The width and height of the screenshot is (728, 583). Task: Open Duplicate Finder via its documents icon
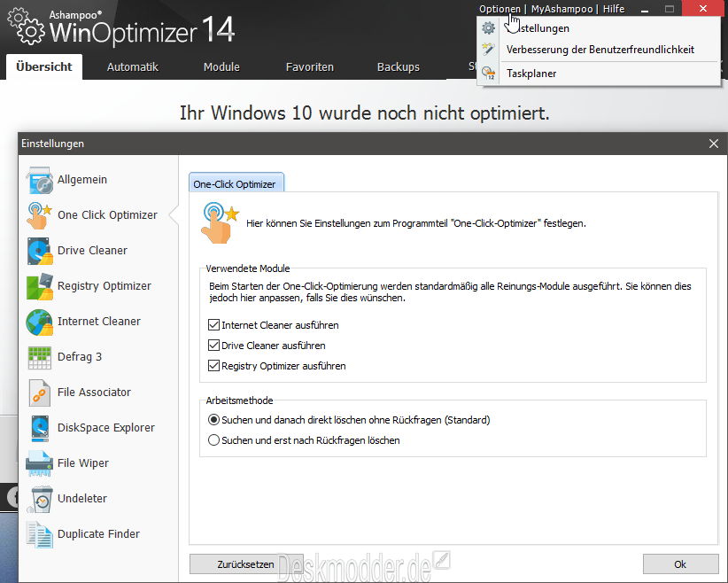pyautogui.click(x=40, y=534)
